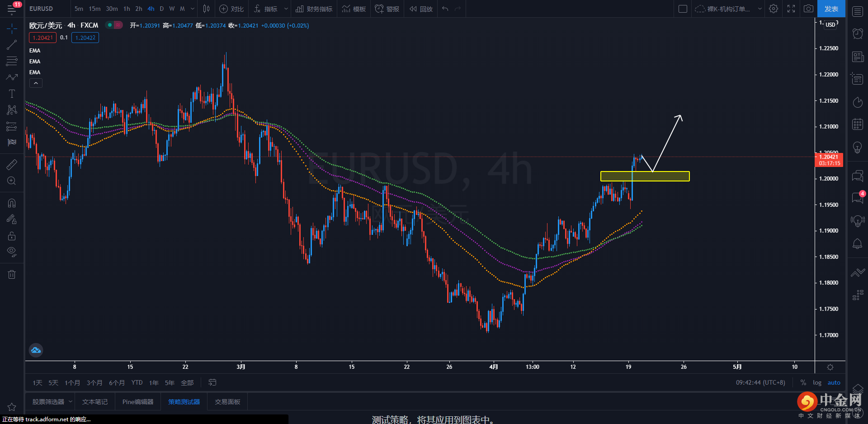Lock all drawing tools
Image resolution: width=868 pixels, height=424 pixels.
[x=12, y=236]
